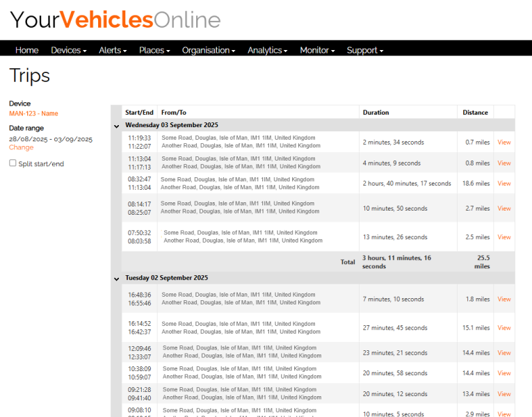Click the Duration column header

[376, 113]
